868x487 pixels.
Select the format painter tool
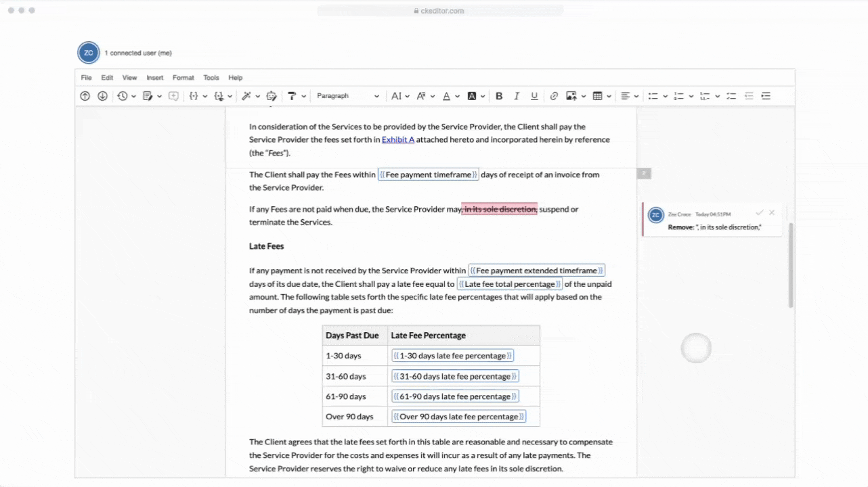click(x=292, y=96)
